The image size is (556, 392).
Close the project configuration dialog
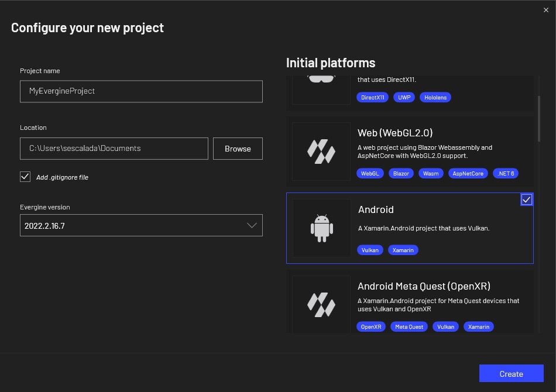[546, 9]
